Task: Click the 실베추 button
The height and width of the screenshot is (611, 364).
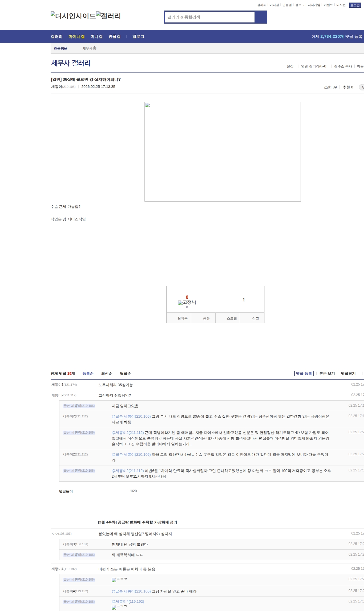Action: pos(179,318)
